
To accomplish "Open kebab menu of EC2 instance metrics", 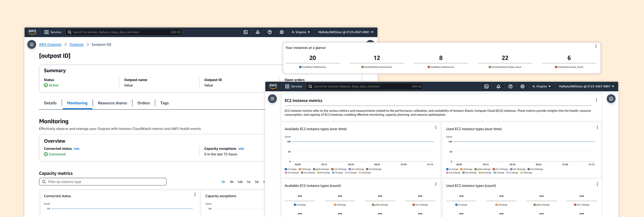I will 596,100.
